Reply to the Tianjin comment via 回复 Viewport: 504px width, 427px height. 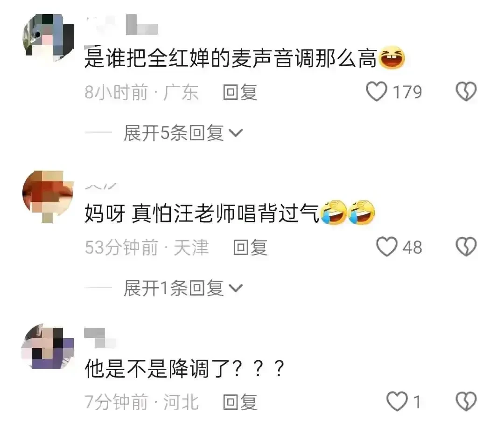[x=251, y=248]
